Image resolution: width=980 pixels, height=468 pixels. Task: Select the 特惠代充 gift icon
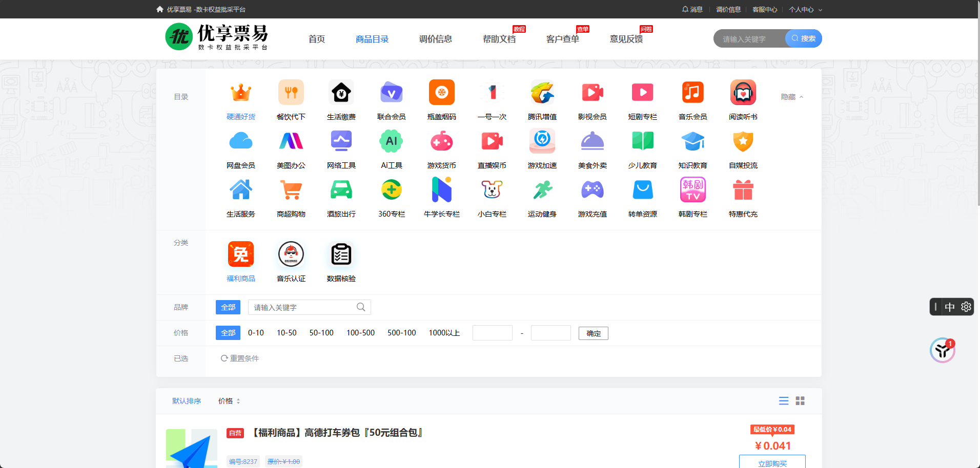743,189
